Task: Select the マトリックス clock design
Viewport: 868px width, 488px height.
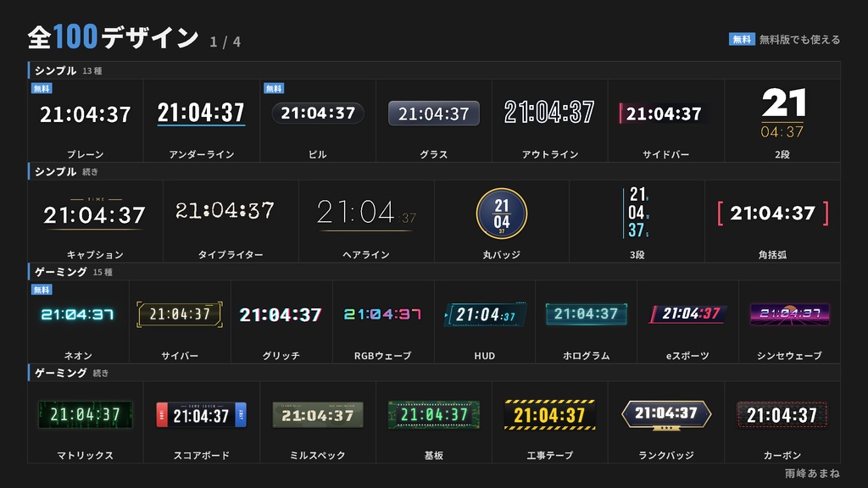Action: tap(86, 423)
